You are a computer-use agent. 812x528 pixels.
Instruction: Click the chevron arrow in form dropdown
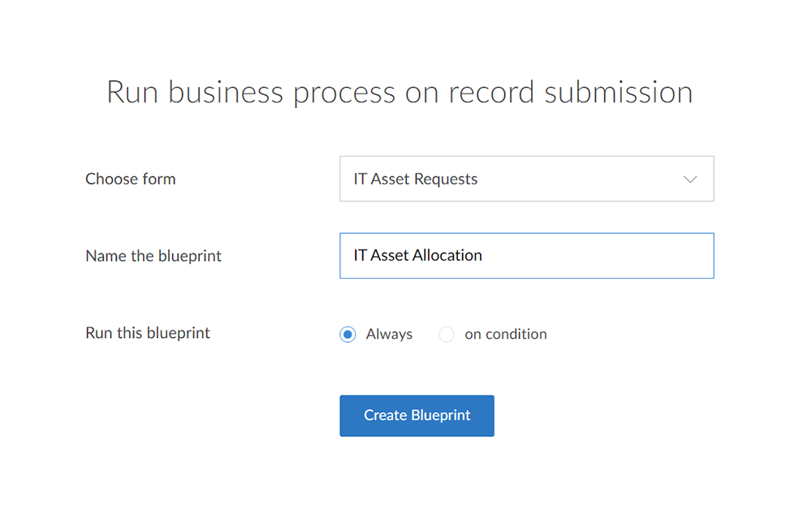click(689, 180)
